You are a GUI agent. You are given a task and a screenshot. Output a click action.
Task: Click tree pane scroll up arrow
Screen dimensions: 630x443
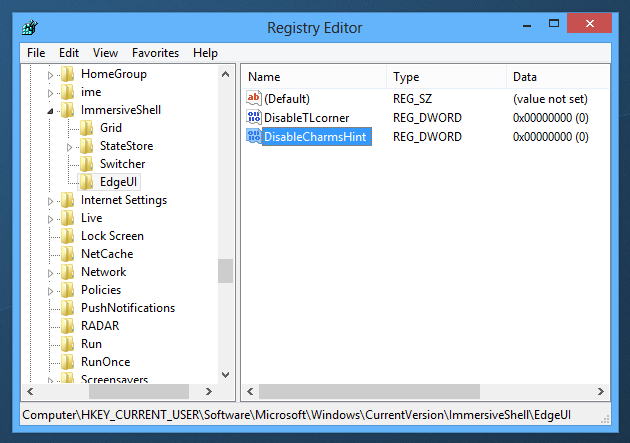click(x=225, y=74)
